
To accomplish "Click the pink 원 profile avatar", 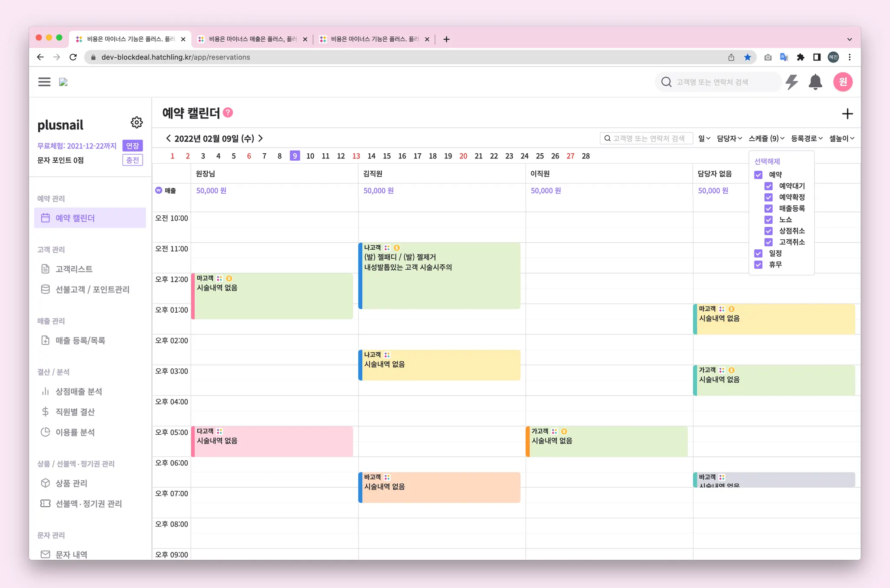I will point(843,82).
